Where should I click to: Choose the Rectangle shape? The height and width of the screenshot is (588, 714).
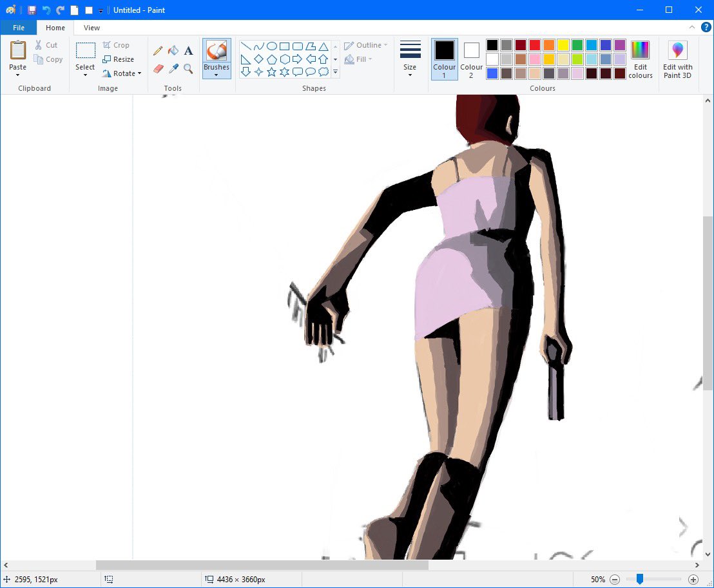(285, 46)
